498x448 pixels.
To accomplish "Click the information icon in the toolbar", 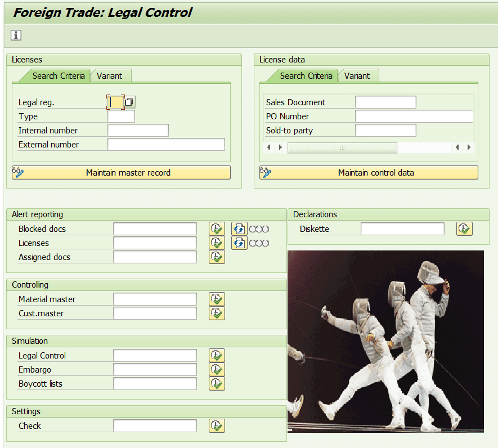I will [x=16, y=35].
